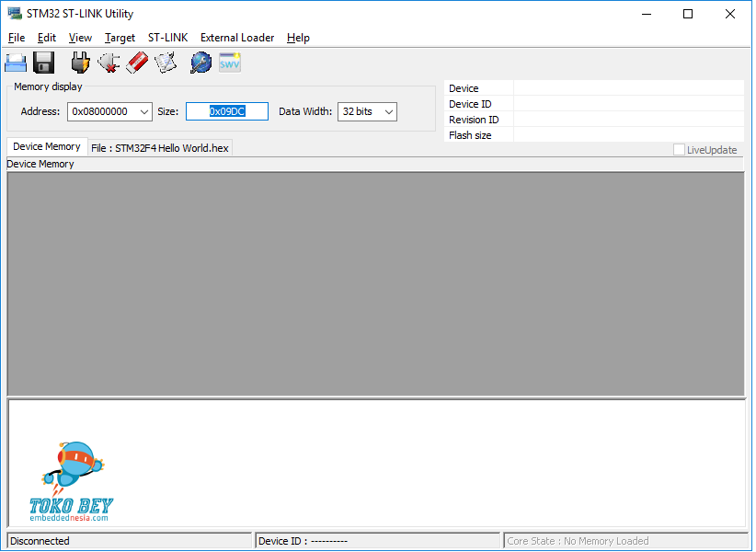Viewport: 756px width, 552px height.
Task: Maximize the ST-LINK Utility window
Action: pos(688,14)
